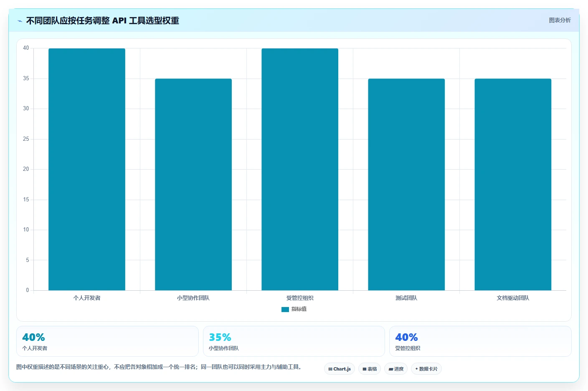The image size is (588, 391).
Task: Click the 受管控组织 x-axis label
Action: (300, 298)
